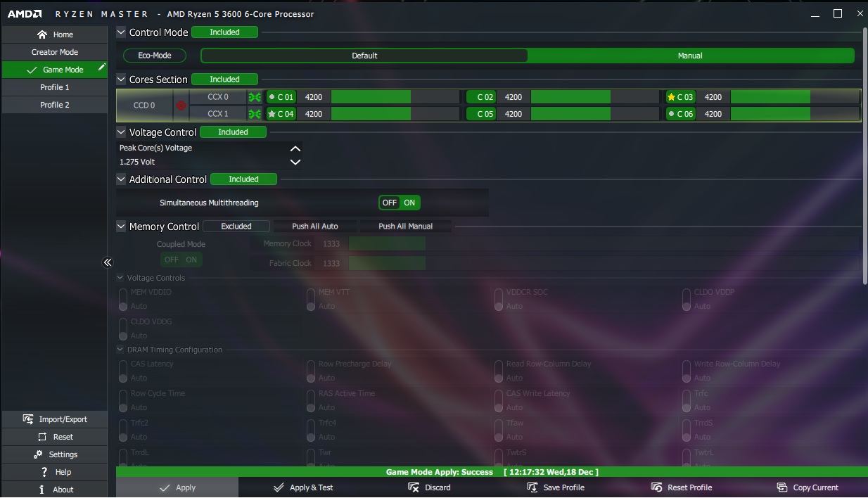Screen dimensions: 868x498
Task: Click the Game Mode active checkmark icon
Action: pos(32,70)
